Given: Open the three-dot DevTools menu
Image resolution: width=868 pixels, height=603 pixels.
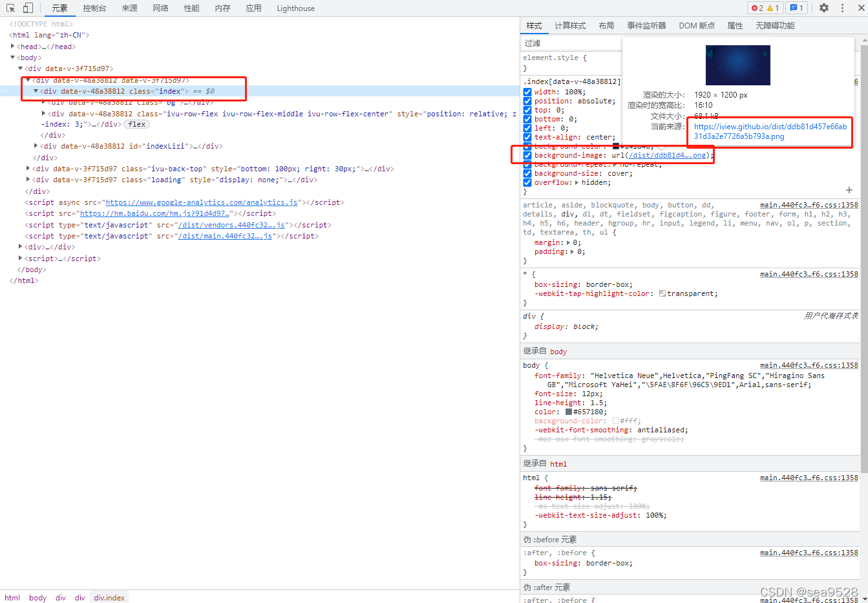Looking at the screenshot, I should tap(842, 8).
